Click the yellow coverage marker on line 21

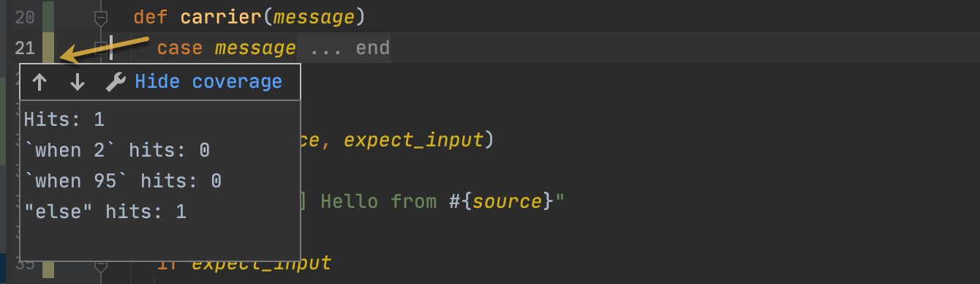pyautogui.click(x=49, y=48)
